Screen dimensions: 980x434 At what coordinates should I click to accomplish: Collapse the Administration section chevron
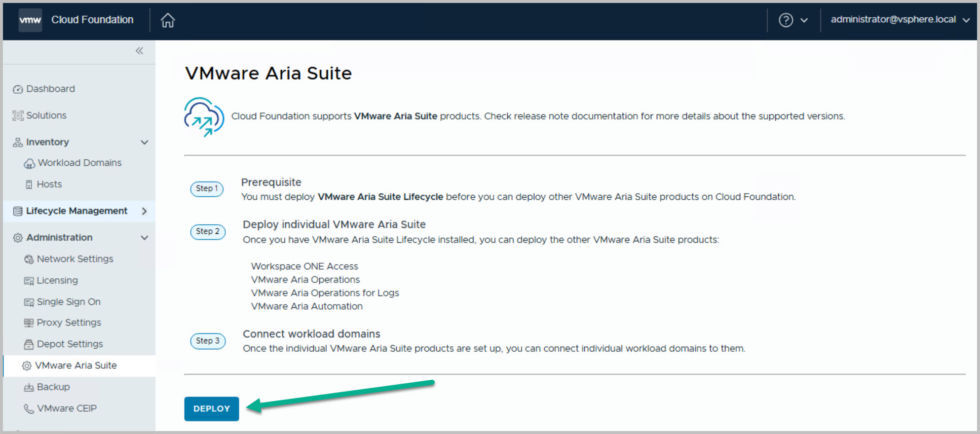click(x=145, y=238)
